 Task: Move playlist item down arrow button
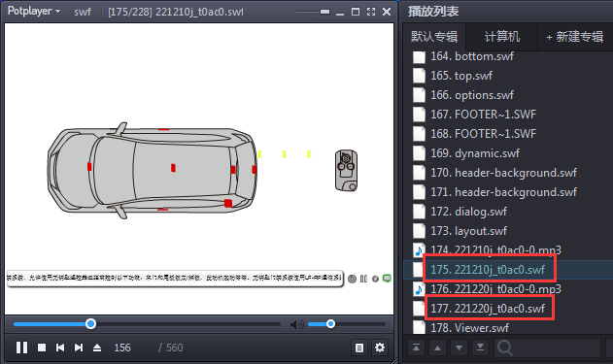[x=459, y=347]
